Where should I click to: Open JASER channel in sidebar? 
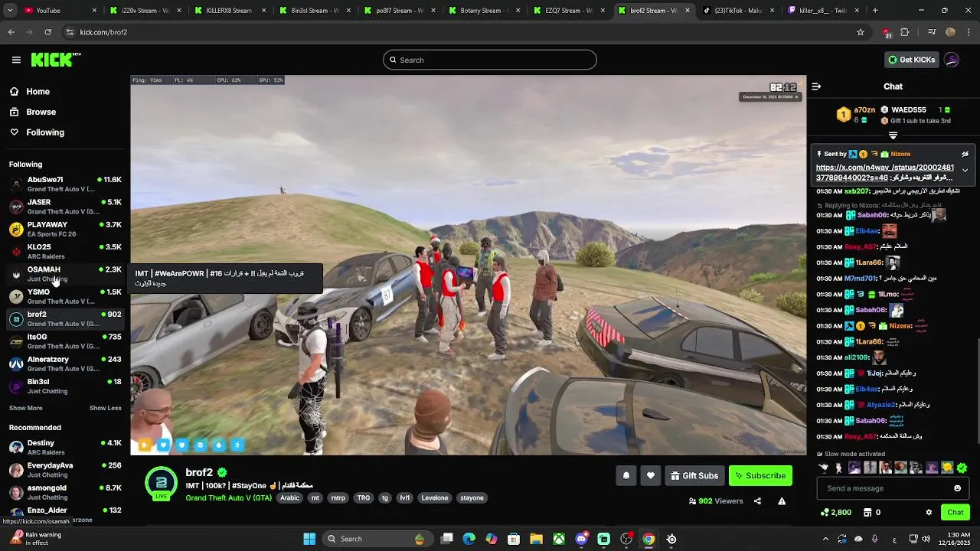point(65,207)
